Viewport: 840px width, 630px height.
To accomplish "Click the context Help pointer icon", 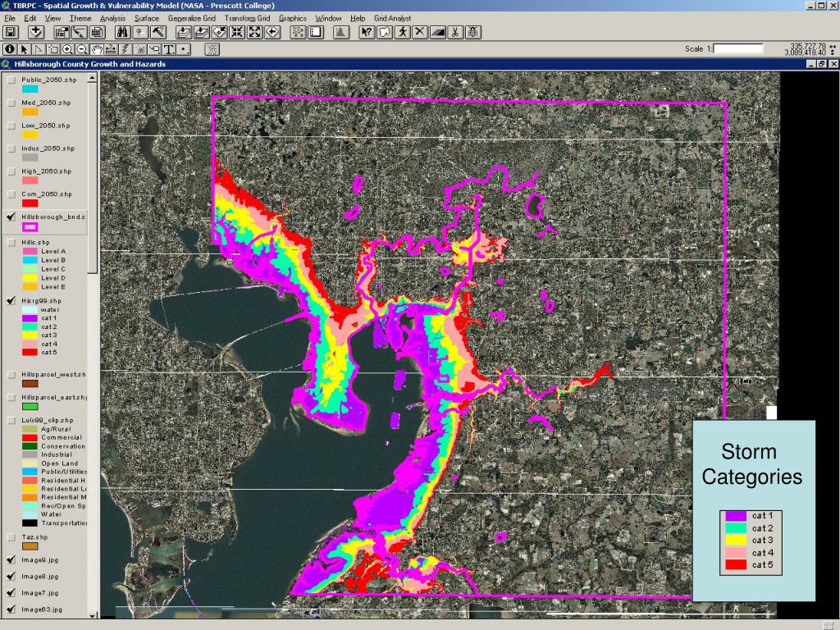I will pyautogui.click(x=367, y=33).
